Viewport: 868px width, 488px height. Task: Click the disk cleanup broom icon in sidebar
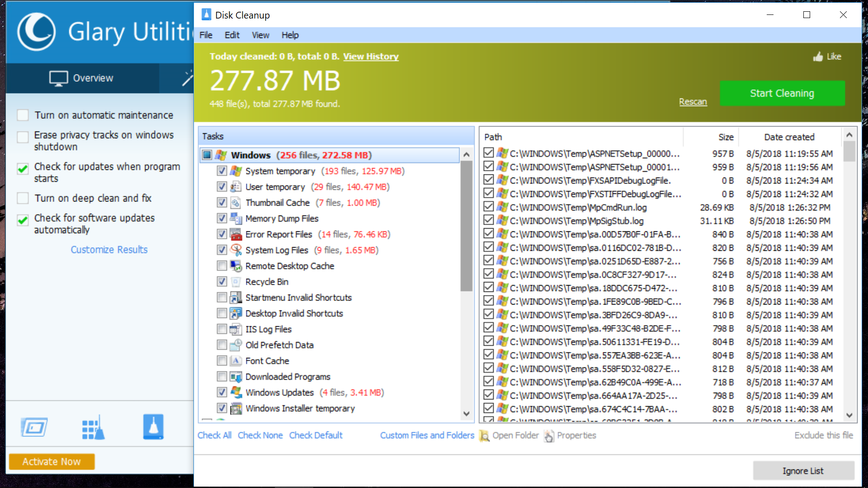pos(153,427)
